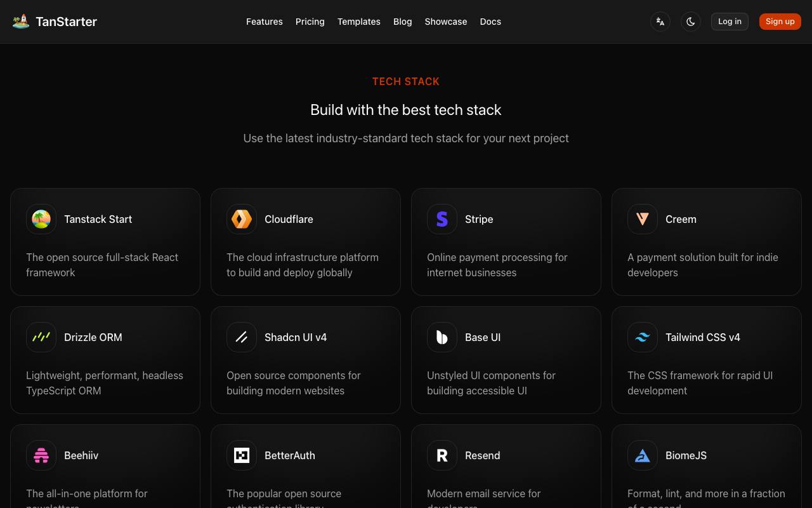The width and height of the screenshot is (812, 508).
Task: Click the Beehiiv pink hive icon
Action: 41,455
